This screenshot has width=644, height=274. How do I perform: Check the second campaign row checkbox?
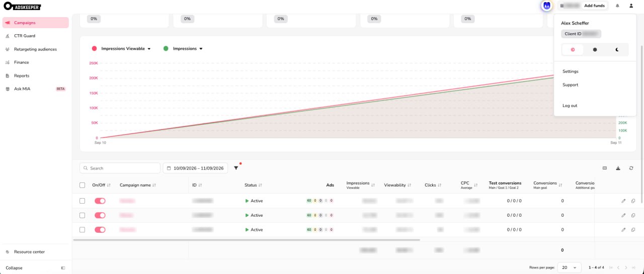pyautogui.click(x=83, y=215)
